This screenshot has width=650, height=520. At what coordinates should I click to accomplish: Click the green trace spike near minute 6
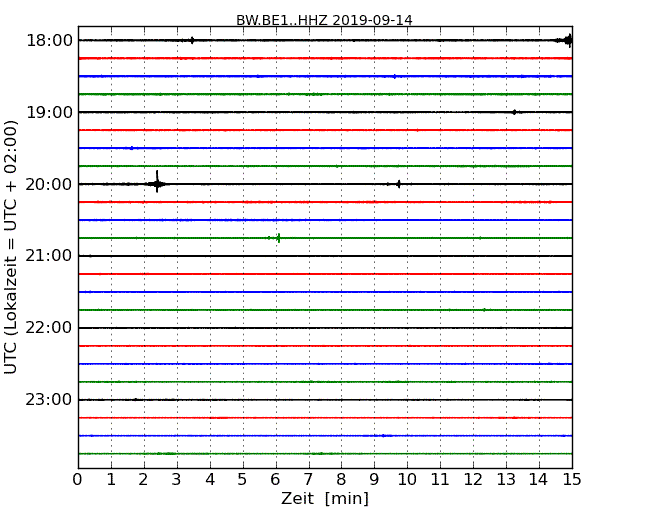[279, 238]
